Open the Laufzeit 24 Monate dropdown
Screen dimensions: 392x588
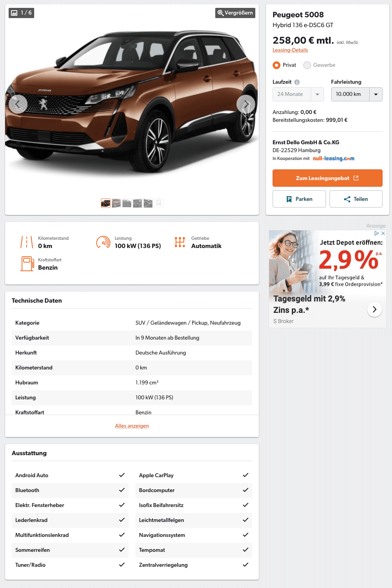tap(298, 94)
